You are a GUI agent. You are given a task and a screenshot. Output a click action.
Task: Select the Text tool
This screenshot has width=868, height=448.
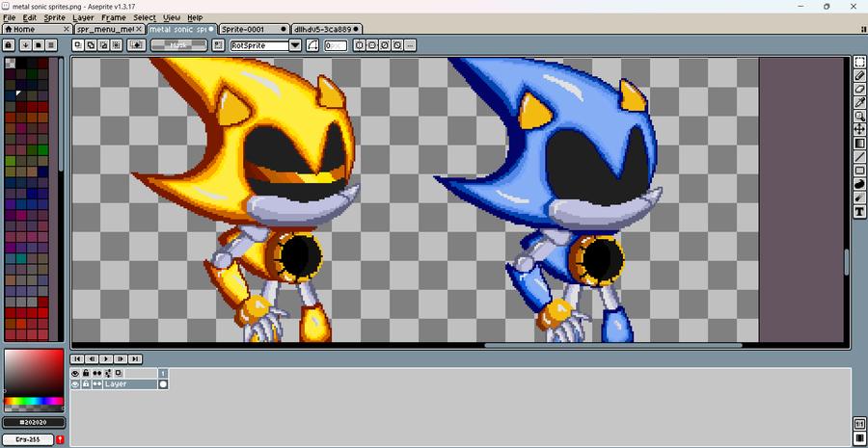click(x=859, y=212)
